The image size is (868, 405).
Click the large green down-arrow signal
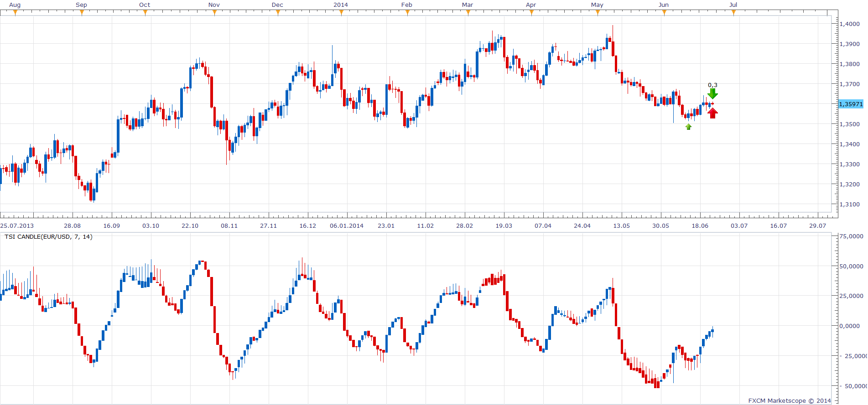click(712, 93)
